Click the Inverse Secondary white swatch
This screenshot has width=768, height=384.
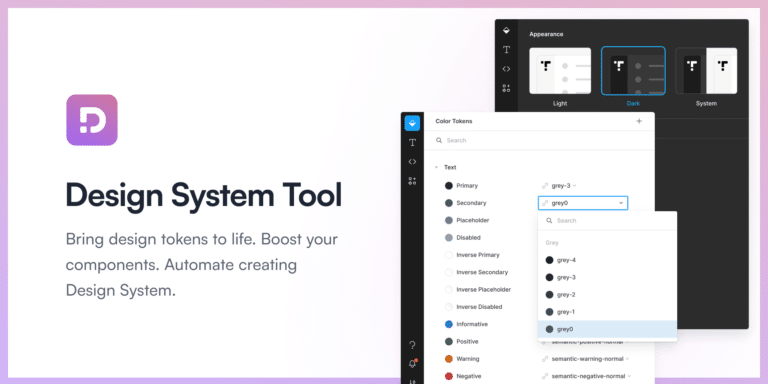[449, 272]
